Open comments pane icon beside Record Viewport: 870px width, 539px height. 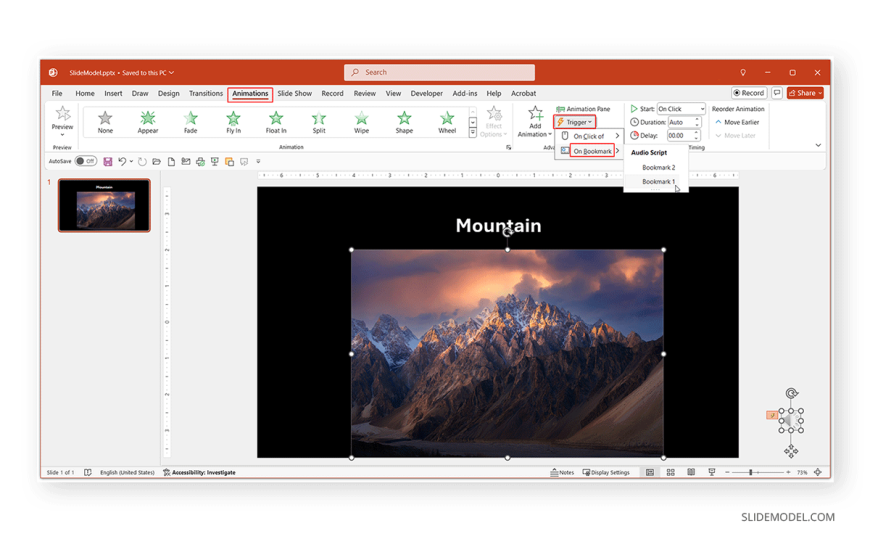tap(777, 93)
